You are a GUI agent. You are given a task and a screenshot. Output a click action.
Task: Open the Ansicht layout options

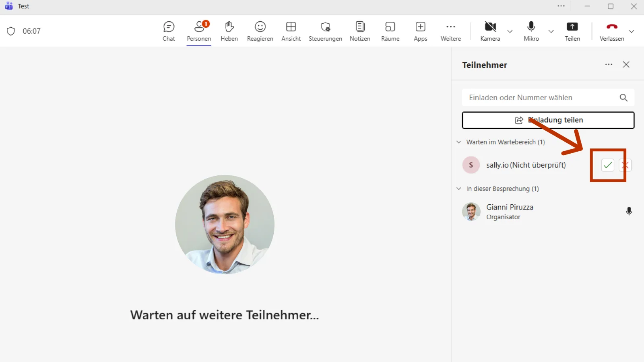pos(291,31)
